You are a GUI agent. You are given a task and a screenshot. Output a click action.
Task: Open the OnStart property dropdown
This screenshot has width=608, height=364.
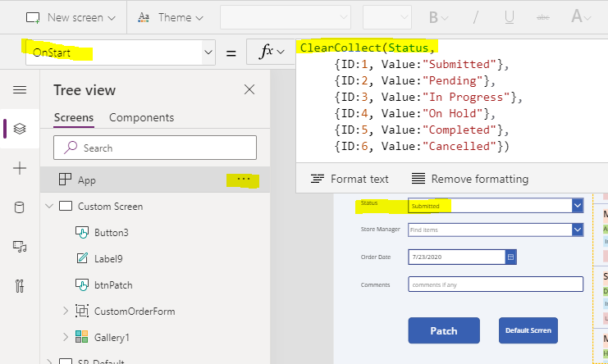click(208, 52)
